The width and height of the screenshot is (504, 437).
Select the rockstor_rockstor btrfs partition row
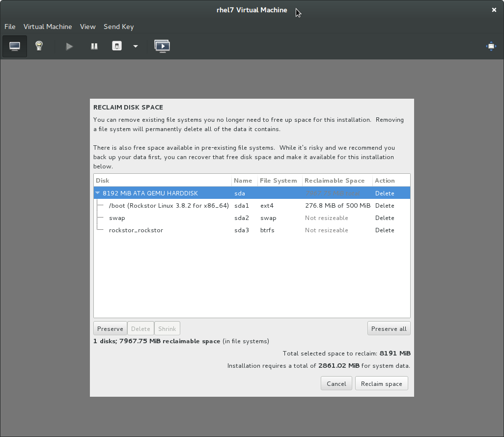136,230
